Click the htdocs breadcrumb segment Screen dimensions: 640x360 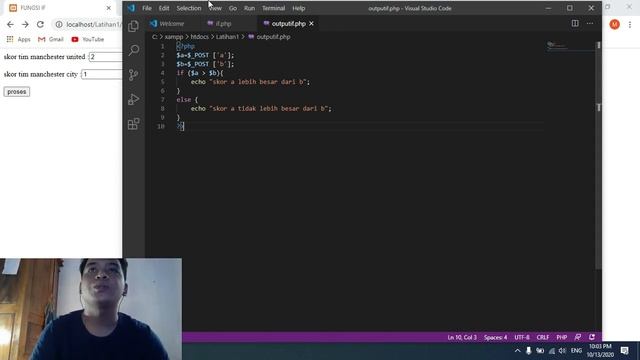tap(200, 37)
